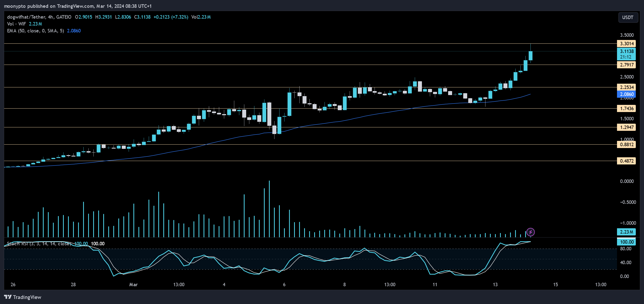
Task: Click the 40.00 Stoch RSI axis tick
Action: (626, 262)
